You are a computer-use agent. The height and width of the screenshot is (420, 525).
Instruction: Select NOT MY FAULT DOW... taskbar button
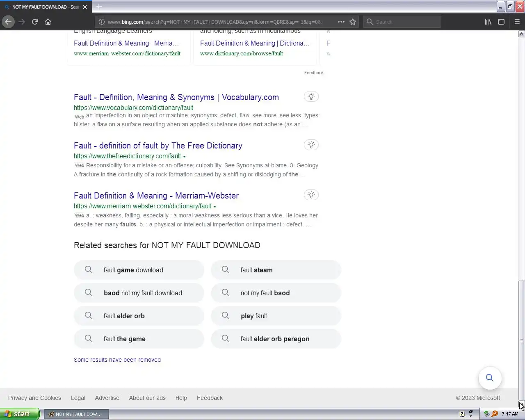[x=76, y=414]
